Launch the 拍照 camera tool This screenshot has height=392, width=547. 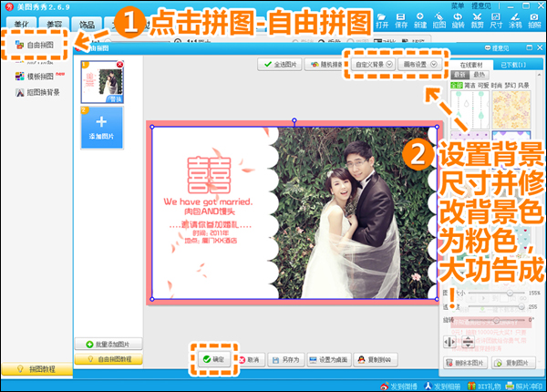tap(533, 21)
